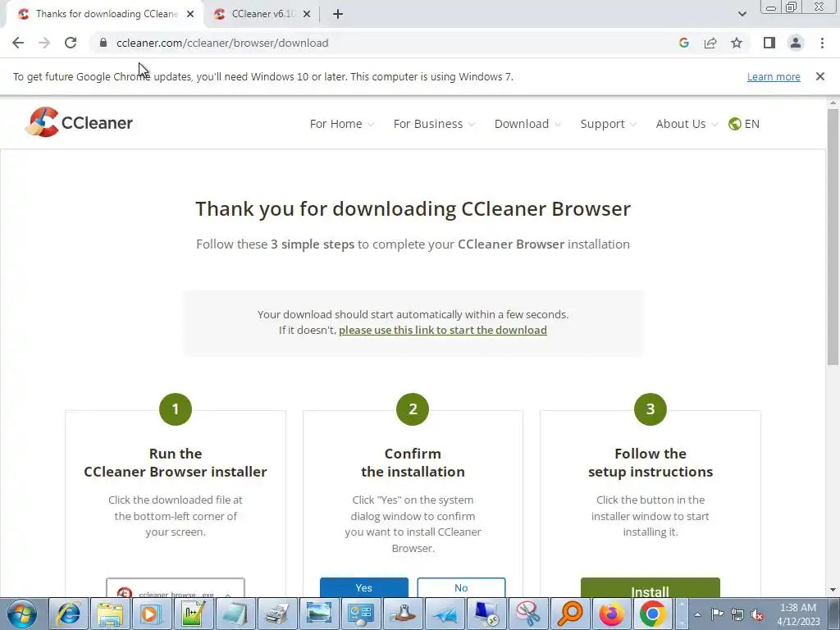Reload the current page

click(x=71, y=43)
